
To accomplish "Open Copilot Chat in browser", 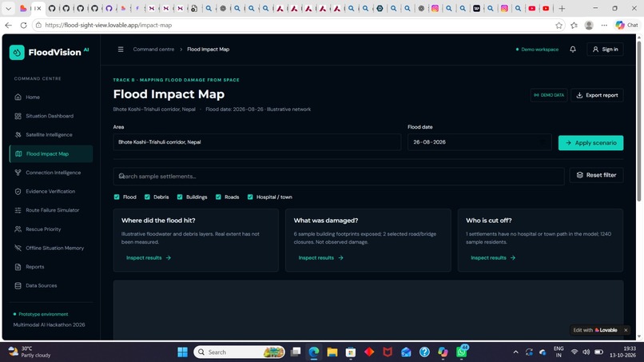I will [626, 26].
